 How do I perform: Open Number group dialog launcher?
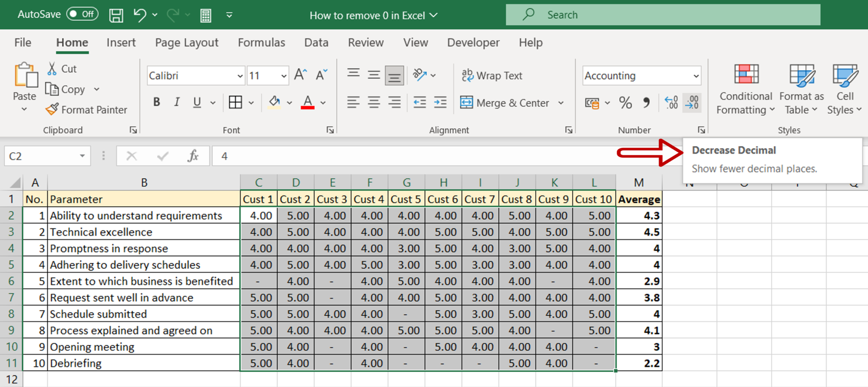click(x=701, y=130)
